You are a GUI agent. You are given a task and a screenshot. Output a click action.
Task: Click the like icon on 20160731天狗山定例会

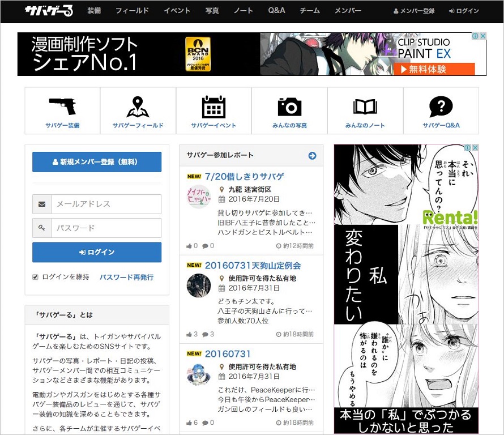tap(189, 335)
